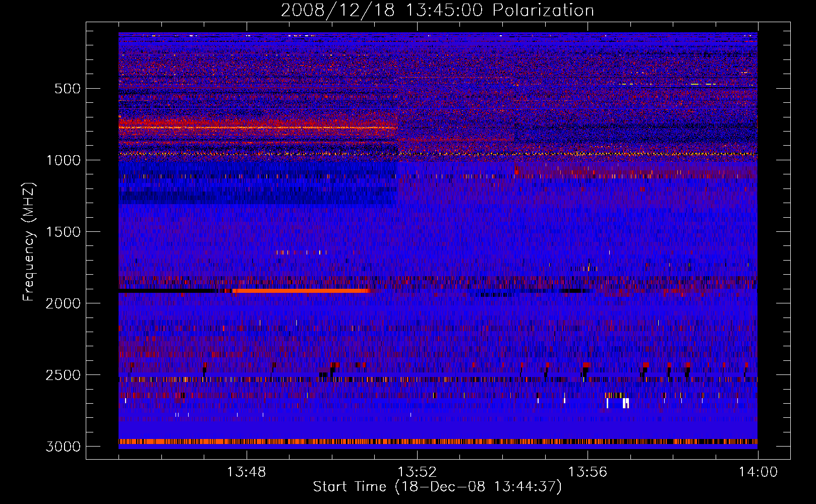Click the 1500 frequency tick label
The height and width of the screenshot is (504, 816).
tap(63, 232)
